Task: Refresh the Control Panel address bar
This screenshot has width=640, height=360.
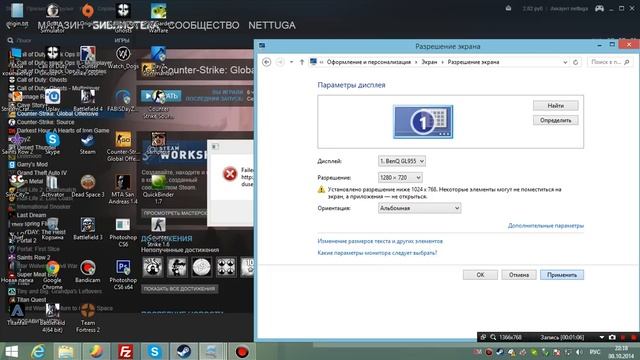Action: pyautogui.click(x=576, y=62)
